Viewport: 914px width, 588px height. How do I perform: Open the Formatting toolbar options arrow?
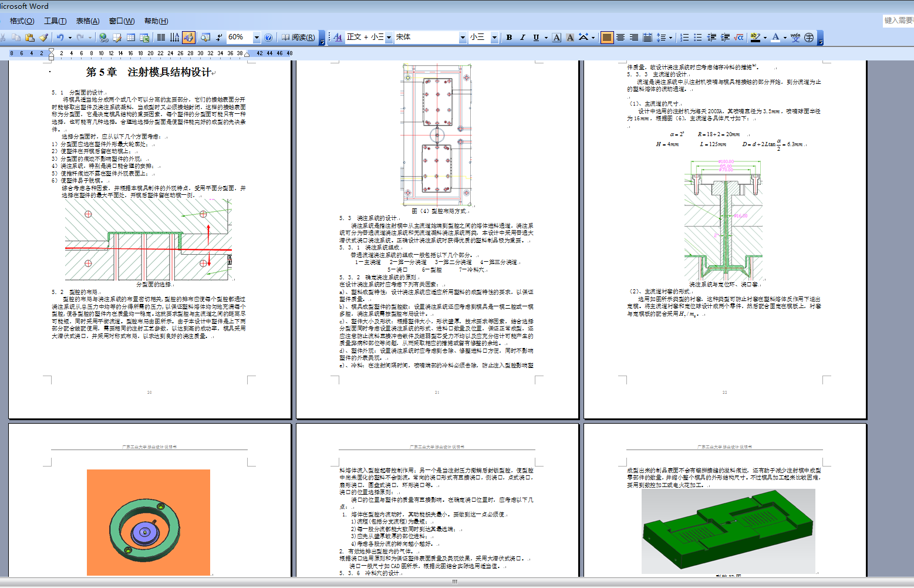[820, 38]
